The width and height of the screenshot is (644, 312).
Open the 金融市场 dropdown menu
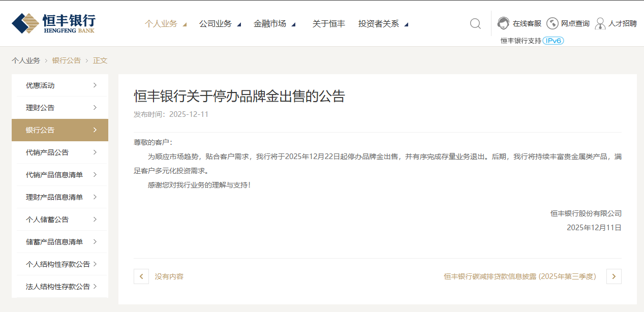274,24
